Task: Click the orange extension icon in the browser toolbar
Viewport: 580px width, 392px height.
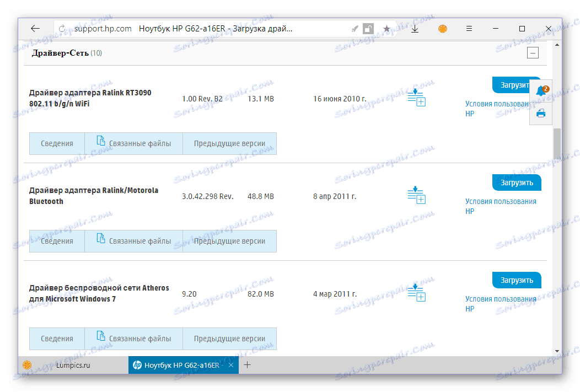Action: 442,28
